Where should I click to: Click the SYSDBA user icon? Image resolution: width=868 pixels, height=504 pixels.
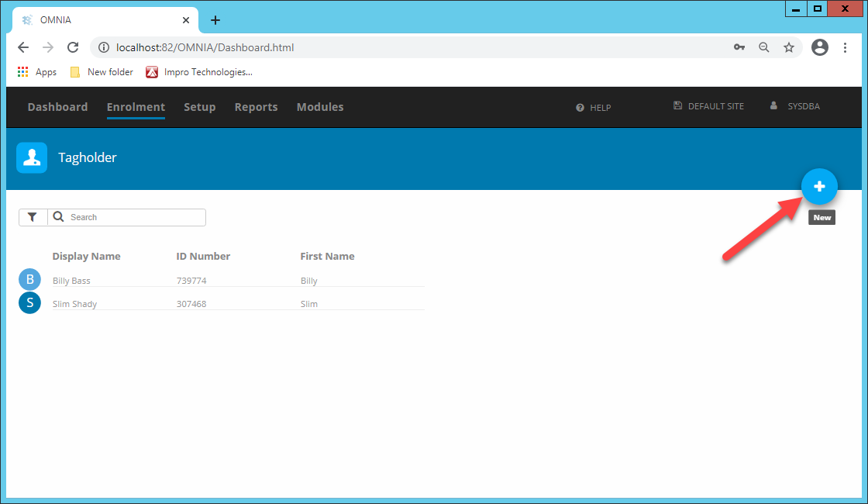click(x=773, y=105)
